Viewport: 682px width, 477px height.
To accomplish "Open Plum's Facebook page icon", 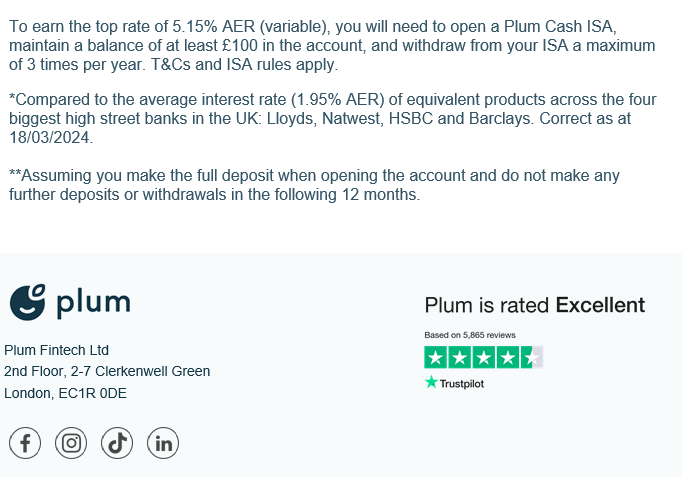I will pos(25,443).
